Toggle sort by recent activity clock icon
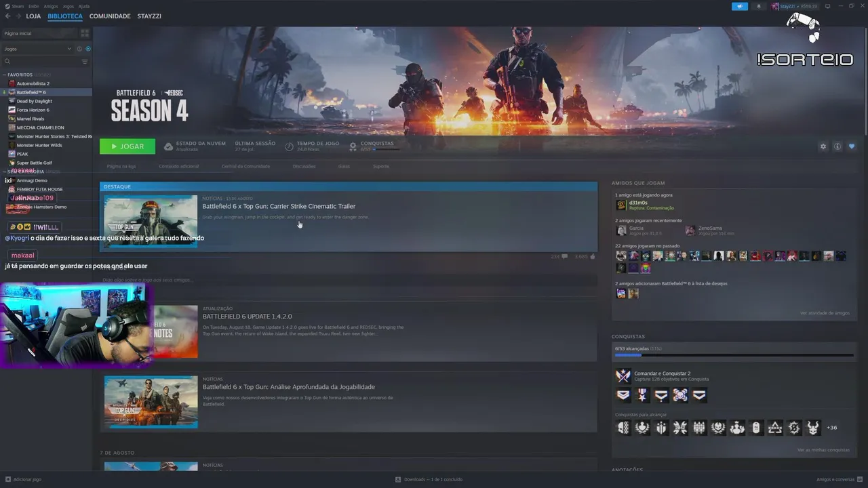 point(79,49)
